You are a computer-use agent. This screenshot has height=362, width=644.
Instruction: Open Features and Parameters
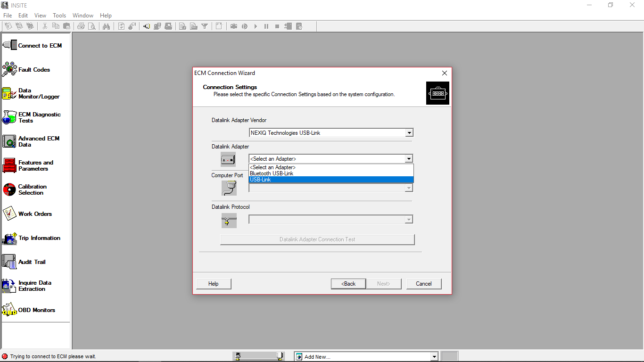[28, 165]
